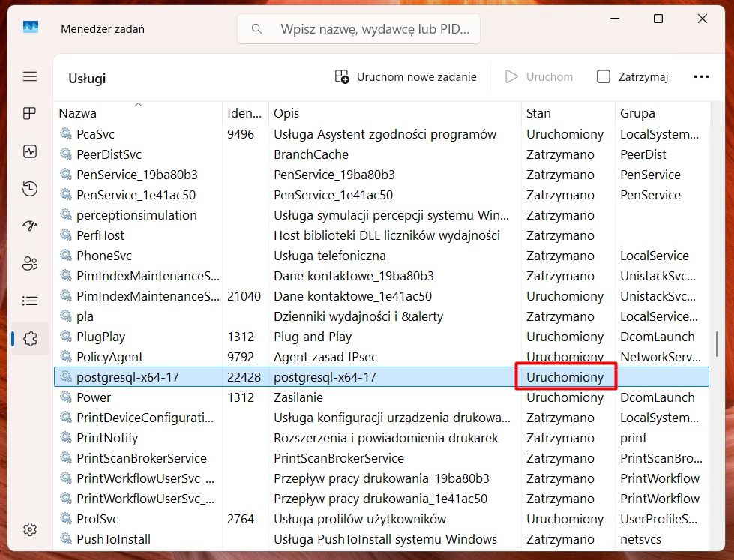The image size is (734, 560).
Task: Click the gear icon of PolicyAgent row
Action: 66,356
